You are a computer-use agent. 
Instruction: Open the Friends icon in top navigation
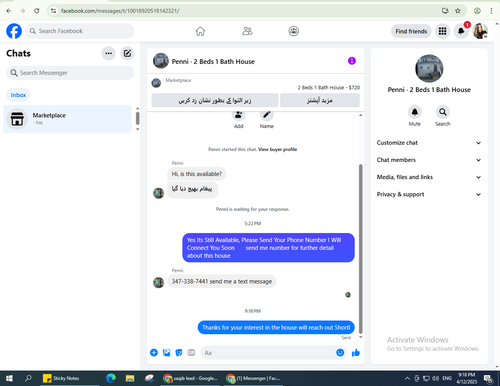click(247, 31)
